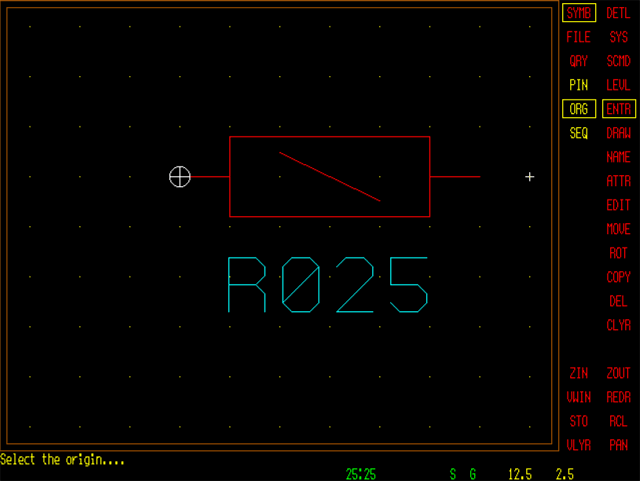Viewport: 640px width, 481px height.
Task: Store the view with STO
Action: pos(578,421)
